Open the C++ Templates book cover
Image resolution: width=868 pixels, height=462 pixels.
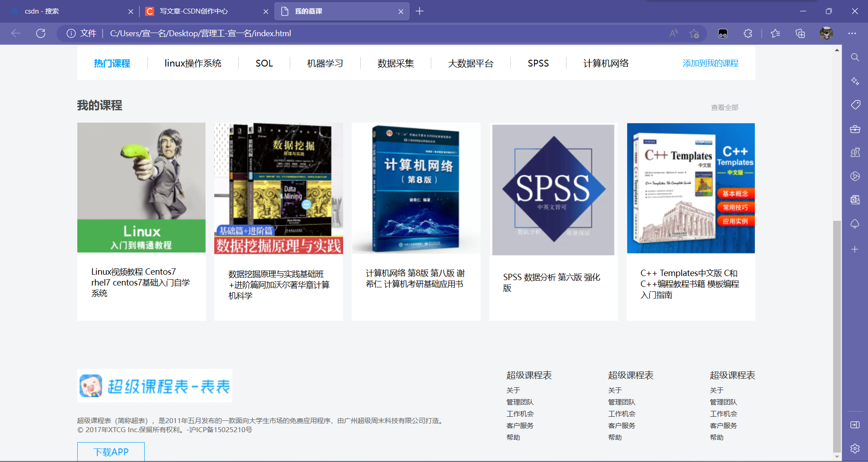coord(691,188)
